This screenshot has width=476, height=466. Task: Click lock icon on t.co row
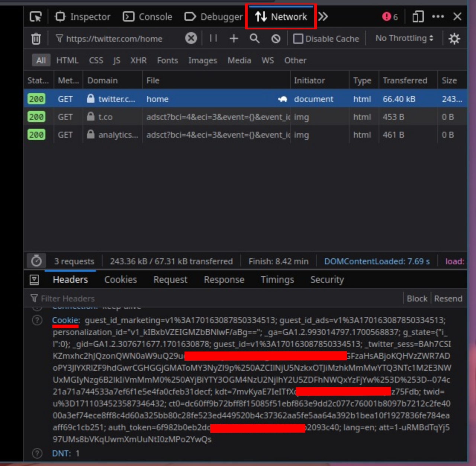[x=90, y=116]
